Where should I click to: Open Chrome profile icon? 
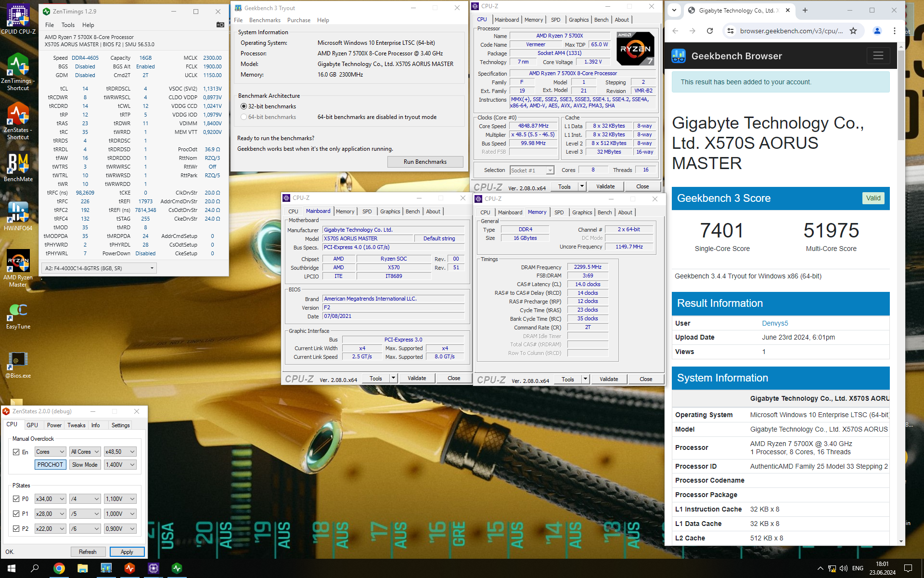click(x=877, y=31)
